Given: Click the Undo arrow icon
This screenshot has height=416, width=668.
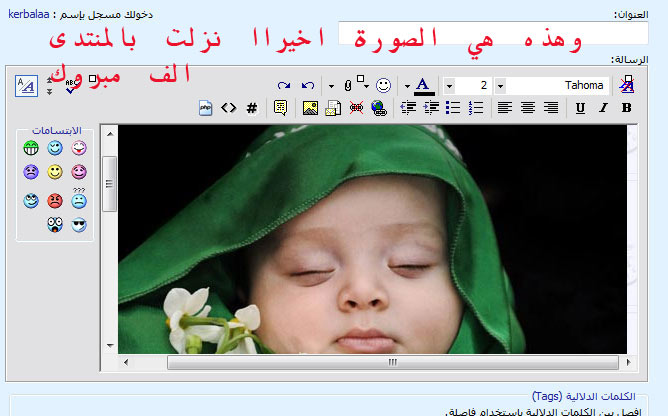Looking at the screenshot, I should tap(307, 86).
